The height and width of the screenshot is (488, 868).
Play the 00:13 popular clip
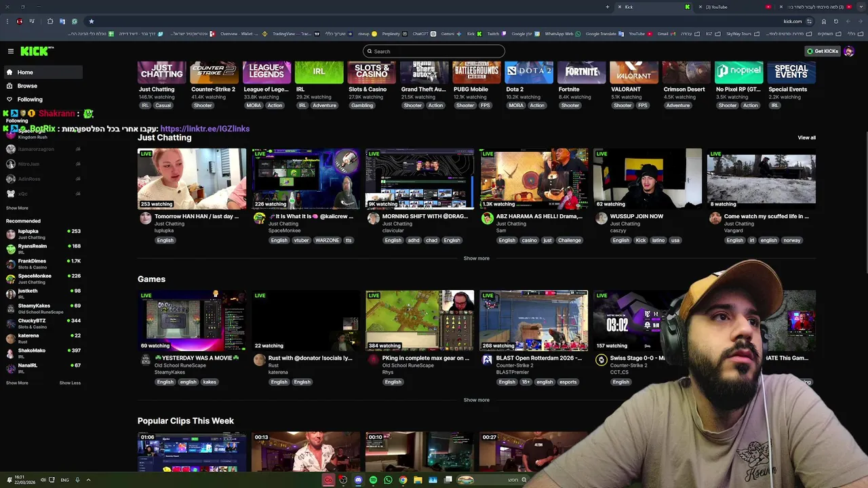click(x=306, y=451)
